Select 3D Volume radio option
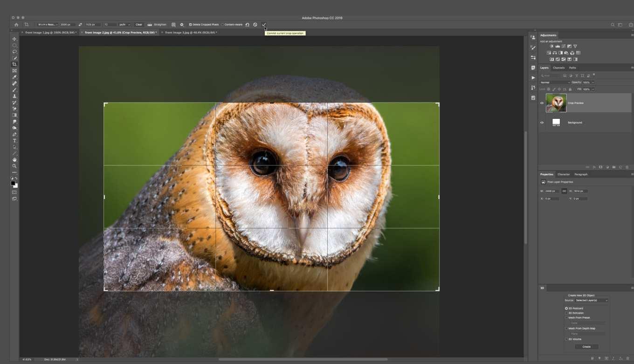Screen dimensions: 634x364 pos(566,339)
